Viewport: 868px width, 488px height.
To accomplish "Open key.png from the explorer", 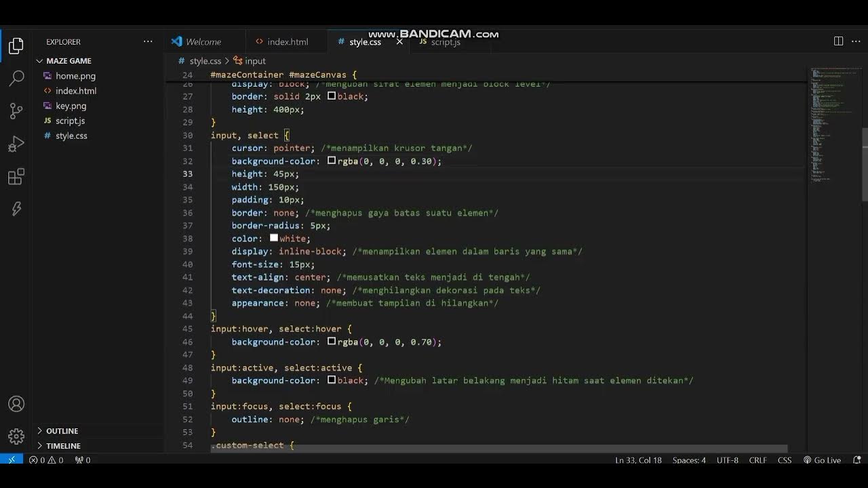I will point(71,106).
